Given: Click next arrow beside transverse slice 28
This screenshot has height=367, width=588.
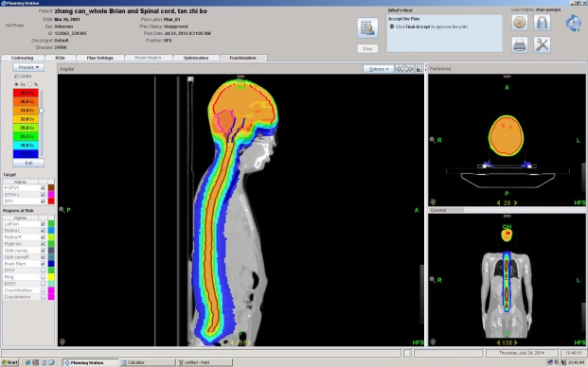Looking at the screenshot, I should coord(516,202).
